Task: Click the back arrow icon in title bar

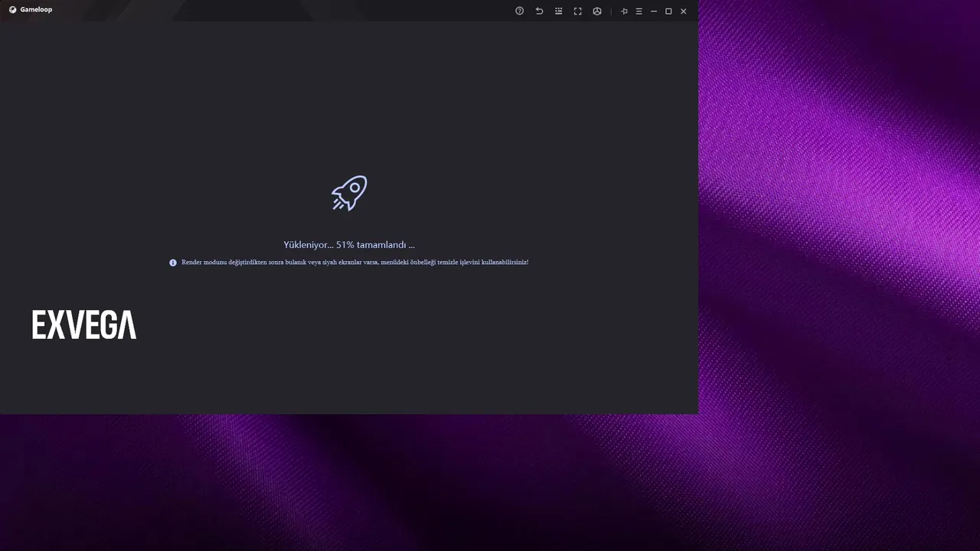Action: tap(539, 11)
